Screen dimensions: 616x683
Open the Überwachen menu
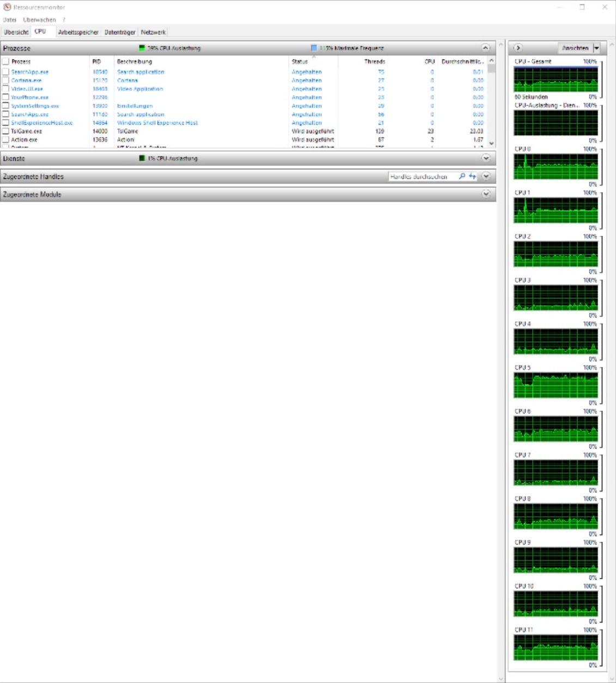click(x=39, y=20)
